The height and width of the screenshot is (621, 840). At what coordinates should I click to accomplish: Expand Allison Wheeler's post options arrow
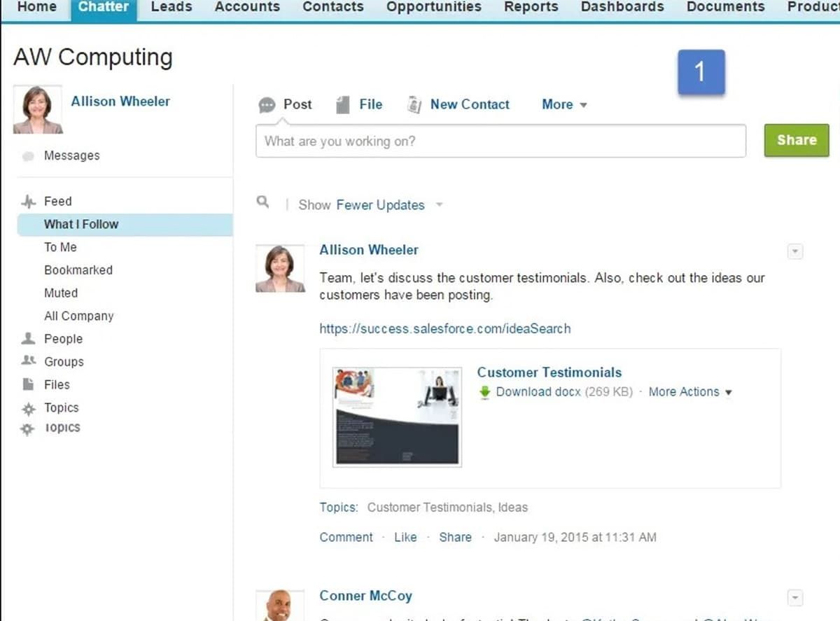(795, 251)
